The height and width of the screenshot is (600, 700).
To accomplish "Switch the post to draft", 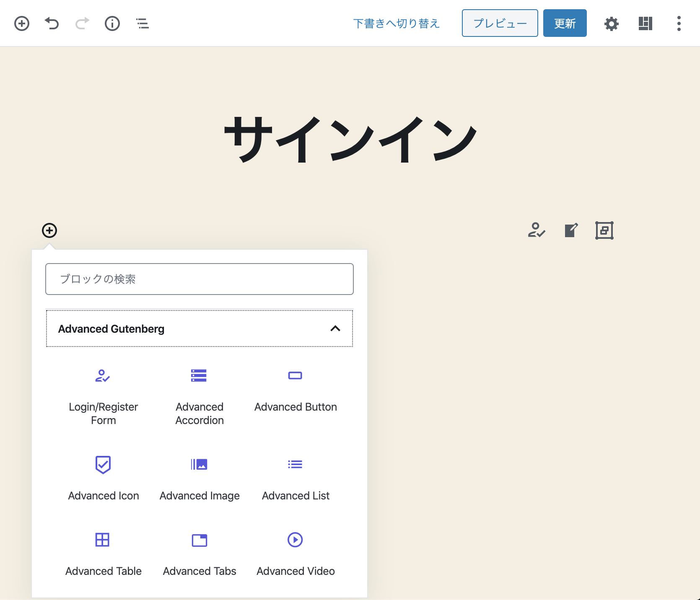I will (x=397, y=23).
